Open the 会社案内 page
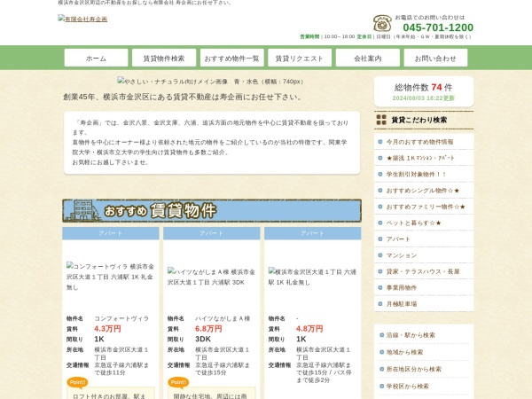The width and height of the screenshot is (532, 399). click(x=368, y=58)
